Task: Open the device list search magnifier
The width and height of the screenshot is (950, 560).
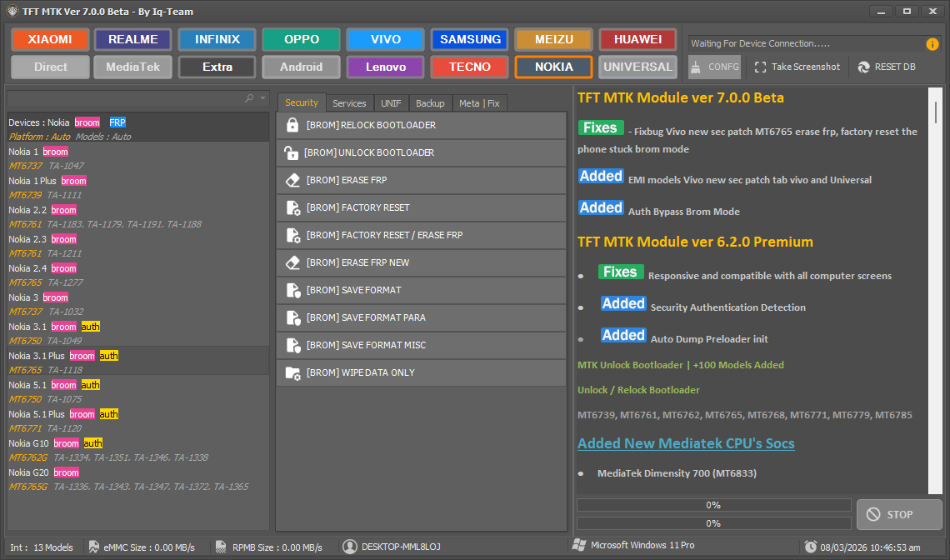Action: pos(248,97)
